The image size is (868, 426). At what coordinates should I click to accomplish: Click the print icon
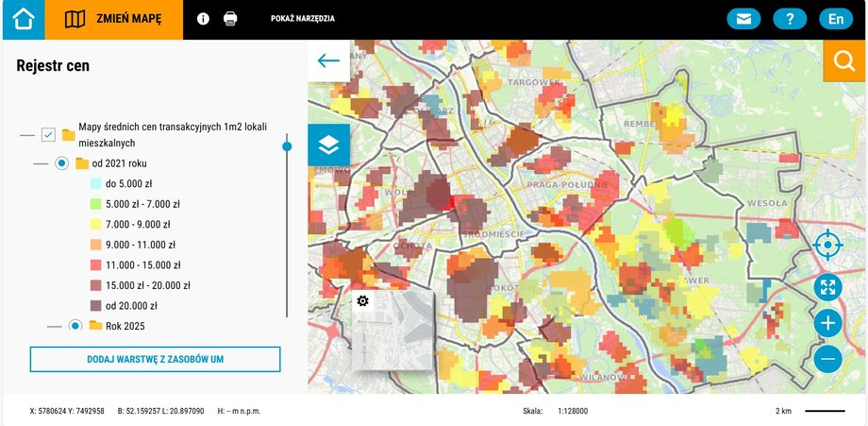coord(230,19)
